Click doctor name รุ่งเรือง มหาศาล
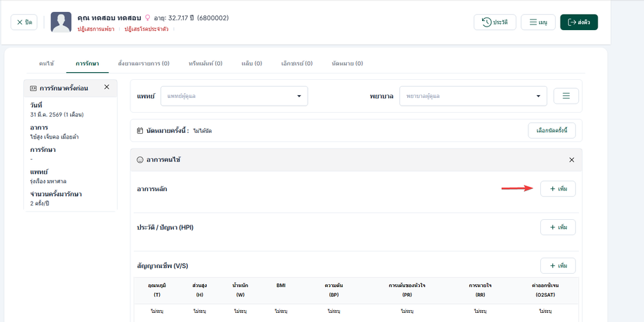644x322 pixels. click(x=48, y=181)
